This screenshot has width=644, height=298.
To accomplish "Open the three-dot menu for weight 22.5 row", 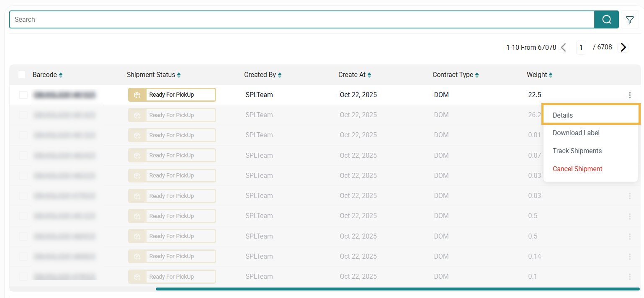I will pyautogui.click(x=630, y=95).
